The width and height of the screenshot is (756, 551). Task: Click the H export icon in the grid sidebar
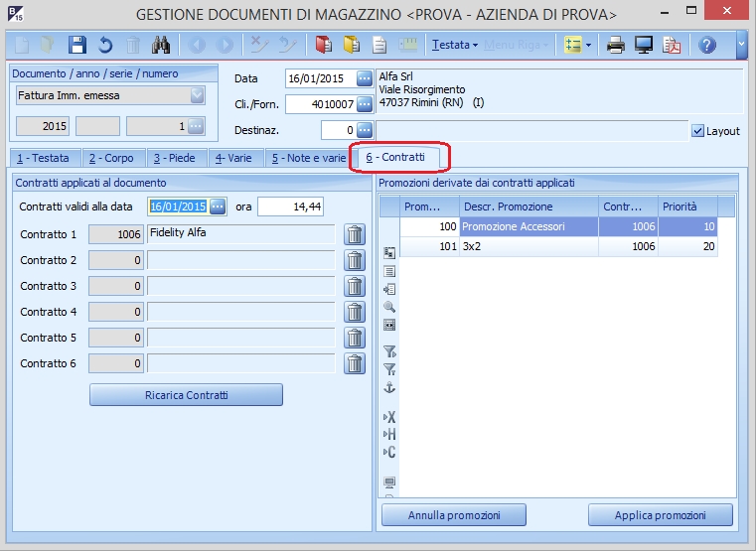(x=389, y=435)
